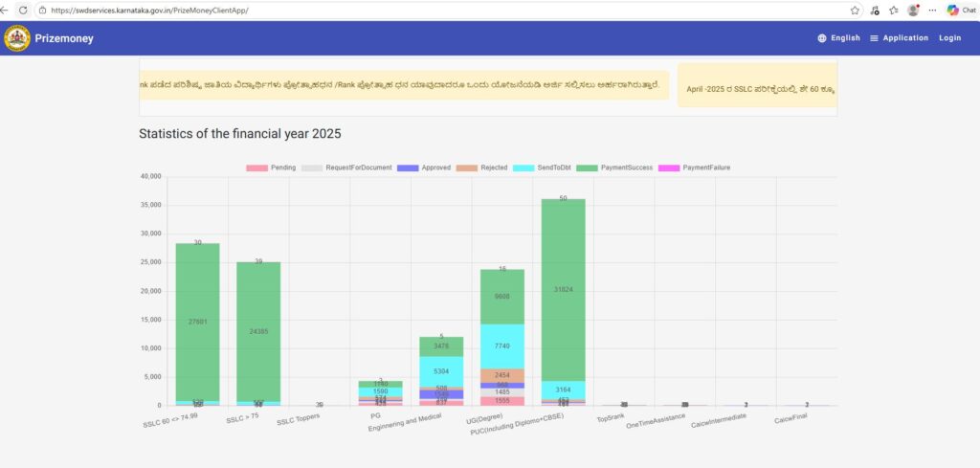
Task: Click the Karnataka government emblem logo
Action: [x=16, y=38]
